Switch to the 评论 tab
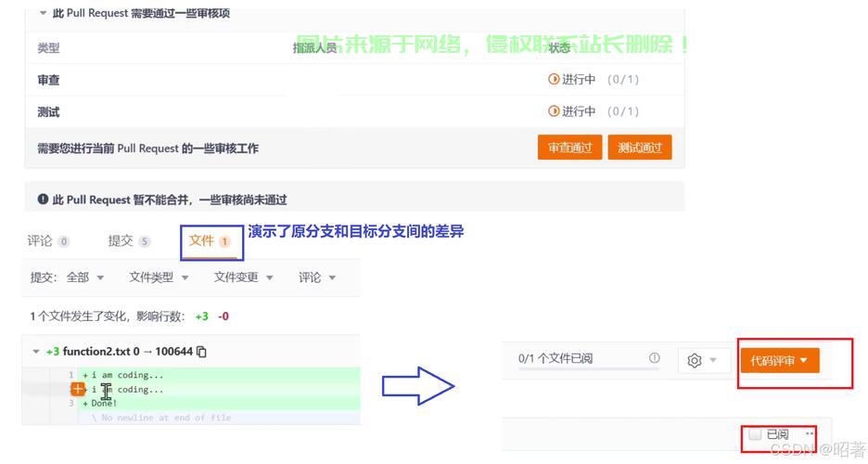Viewport: 868px width, 464px height. point(48,241)
